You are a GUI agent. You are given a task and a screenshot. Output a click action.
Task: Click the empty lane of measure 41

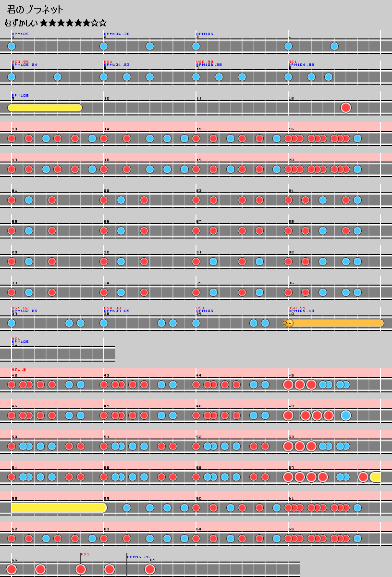[x=58, y=354]
